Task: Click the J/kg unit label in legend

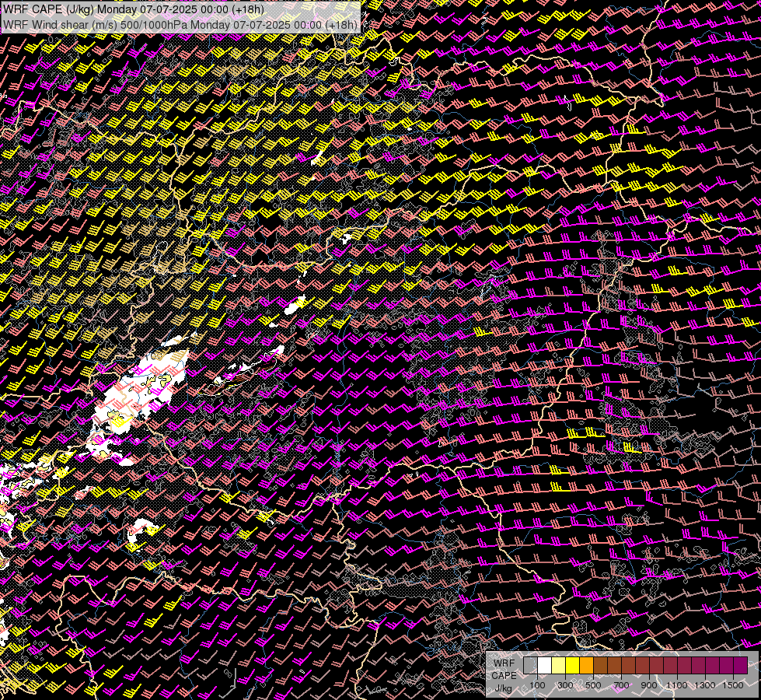Action: (x=503, y=688)
